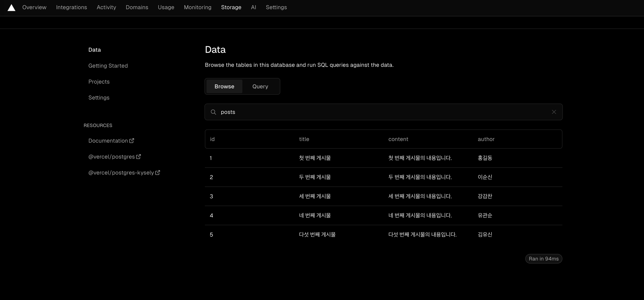Click the Ran in 94ms badge
This screenshot has height=300, width=644.
(x=543, y=259)
